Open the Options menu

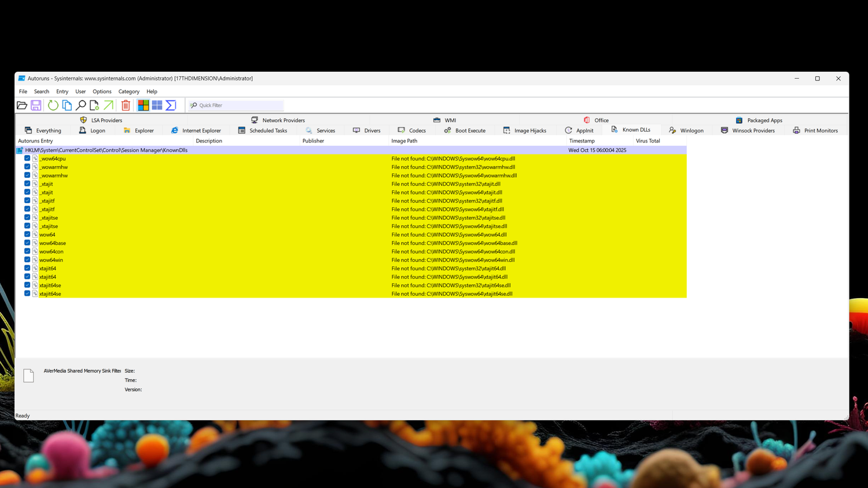point(102,91)
